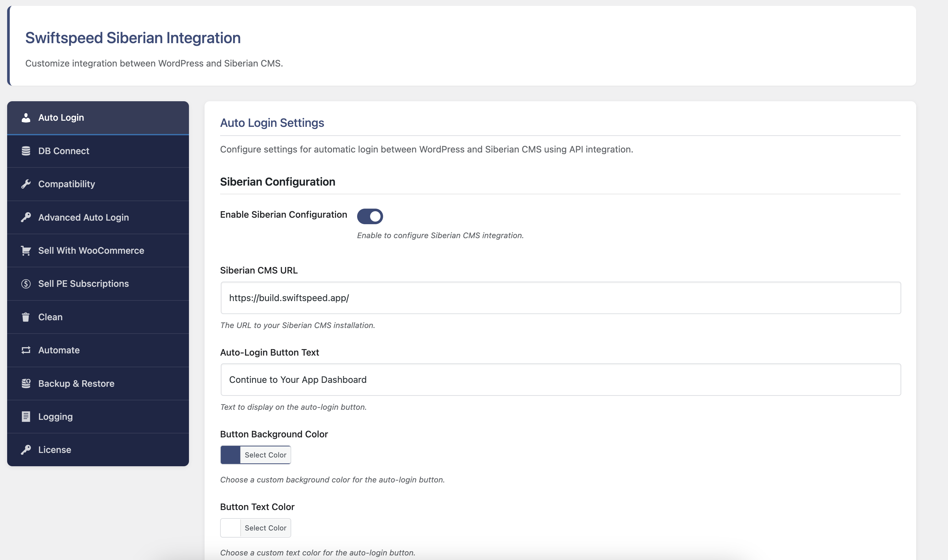Click the Backup & Restore icon
Viewport: 948px width, 560px height.
point(26,383)
